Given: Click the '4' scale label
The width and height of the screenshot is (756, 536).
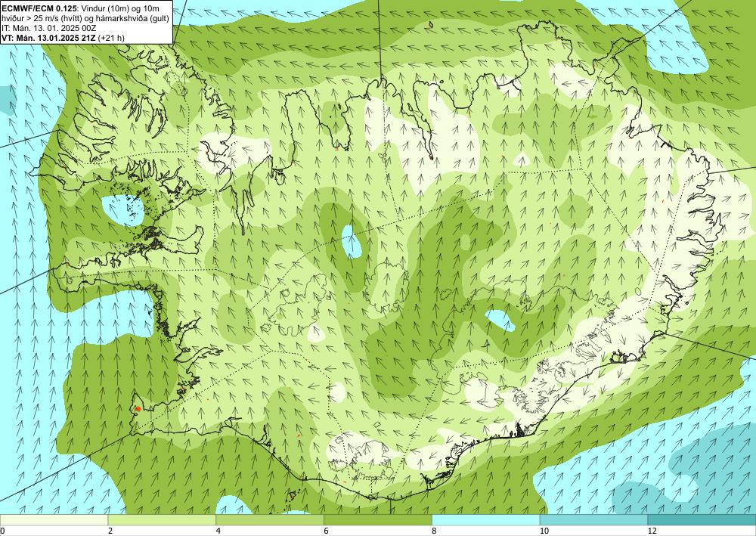Looking at the screenshot, I should pyautogui.click(x=218, y=531).
